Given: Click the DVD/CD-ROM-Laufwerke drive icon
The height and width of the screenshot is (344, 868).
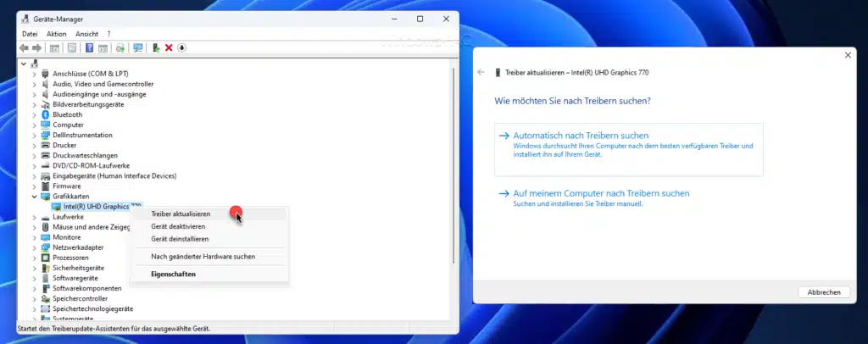Looking at the screenshot, I should pos(46,166).
